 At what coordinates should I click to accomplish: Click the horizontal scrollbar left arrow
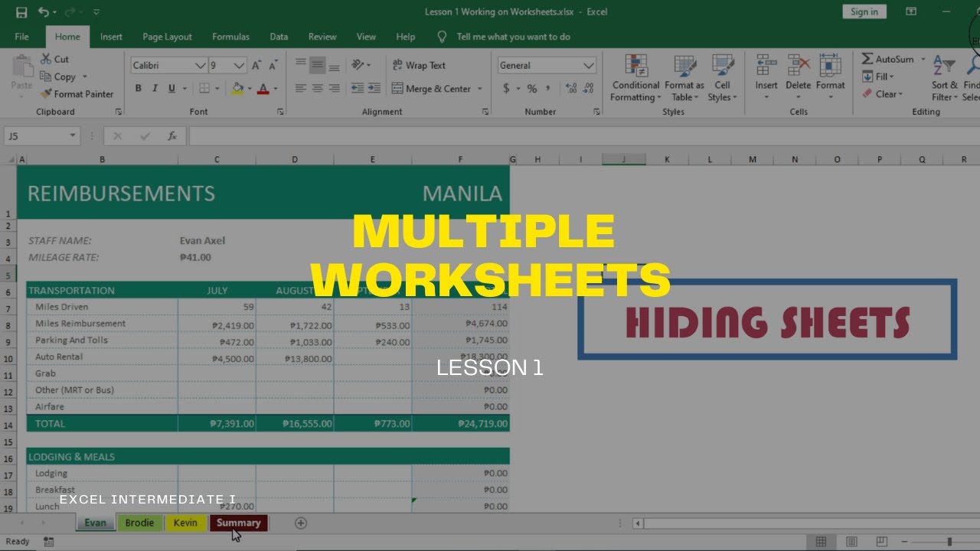(638, 523)
